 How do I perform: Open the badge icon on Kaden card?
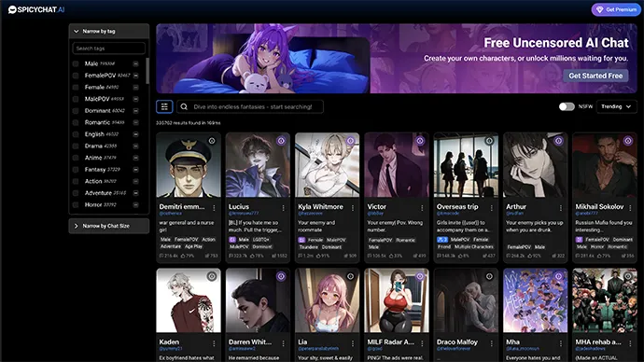point(212,276)
